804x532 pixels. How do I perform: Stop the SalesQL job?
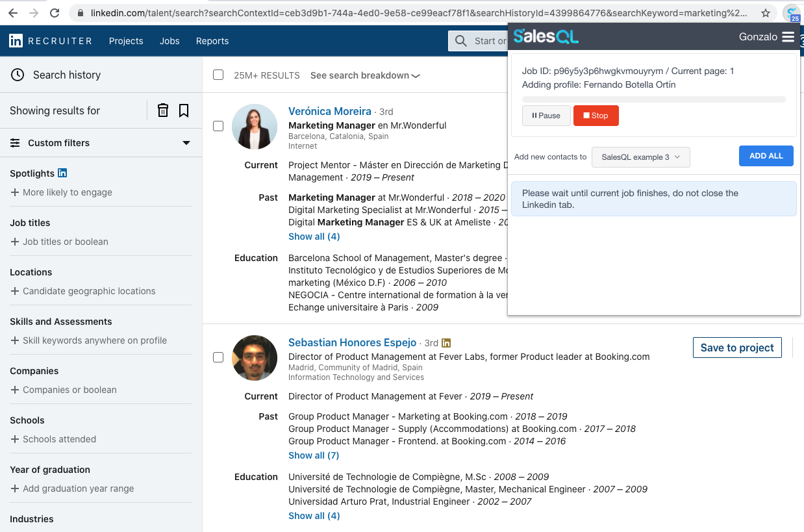click(x=596, y=116)
